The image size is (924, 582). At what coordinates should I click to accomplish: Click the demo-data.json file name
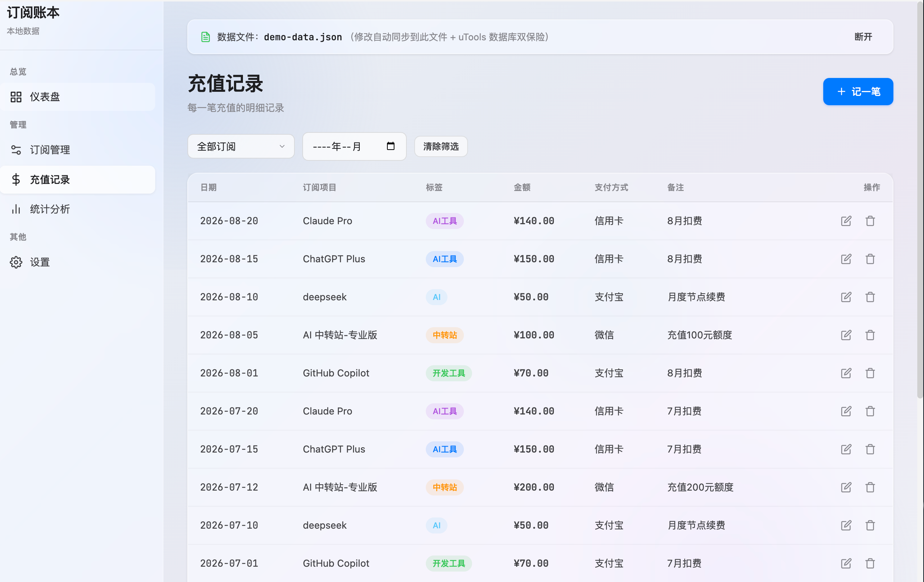(303, 37)
